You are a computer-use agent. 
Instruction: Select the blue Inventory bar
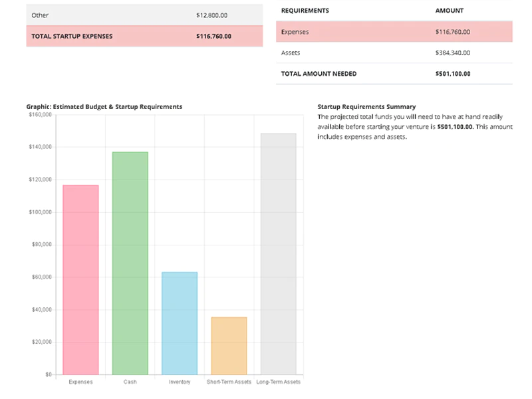coord(180,323)
